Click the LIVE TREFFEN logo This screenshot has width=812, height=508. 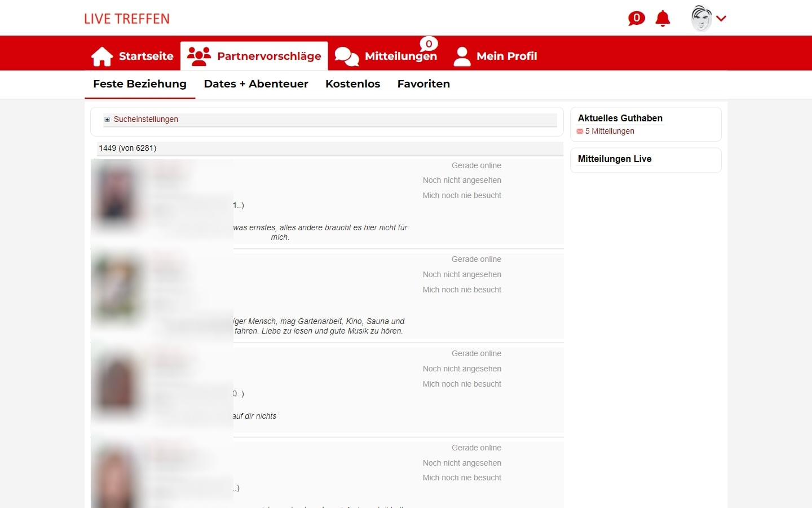[x=126, y=18]
